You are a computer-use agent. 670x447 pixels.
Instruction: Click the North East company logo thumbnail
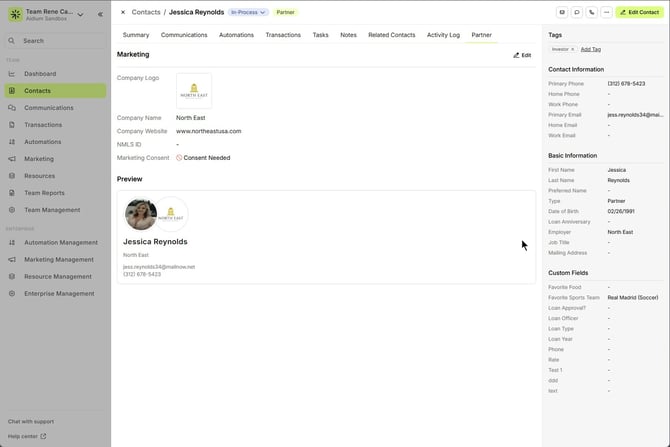[194, 91]
